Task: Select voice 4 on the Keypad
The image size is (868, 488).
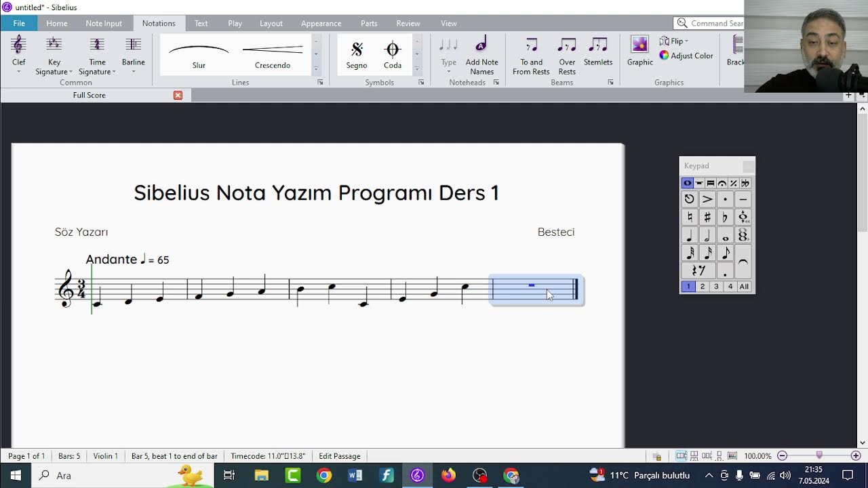Action: pyautogui.click(x=730, y=287)
